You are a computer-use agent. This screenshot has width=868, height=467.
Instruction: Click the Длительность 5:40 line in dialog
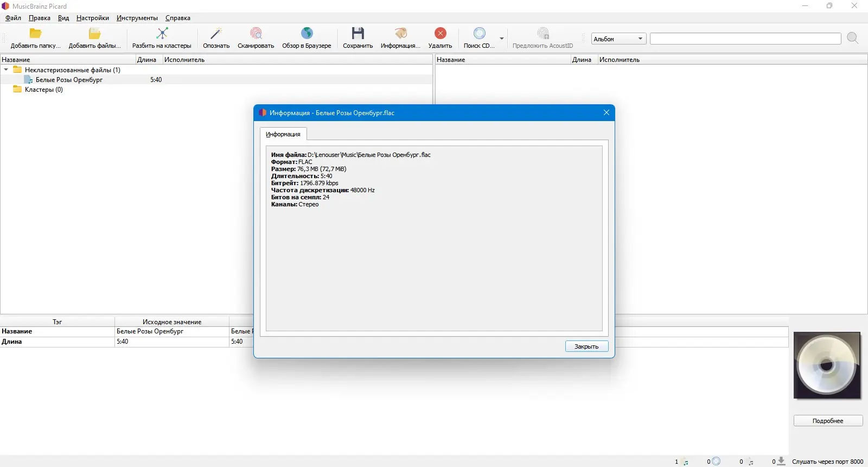pos(302,176)
